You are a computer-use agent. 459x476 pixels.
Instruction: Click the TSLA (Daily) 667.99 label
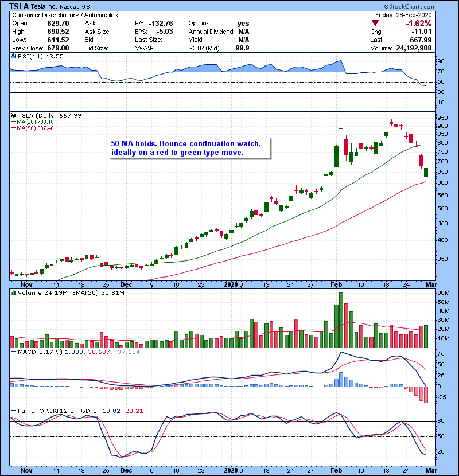coord(49,115)
